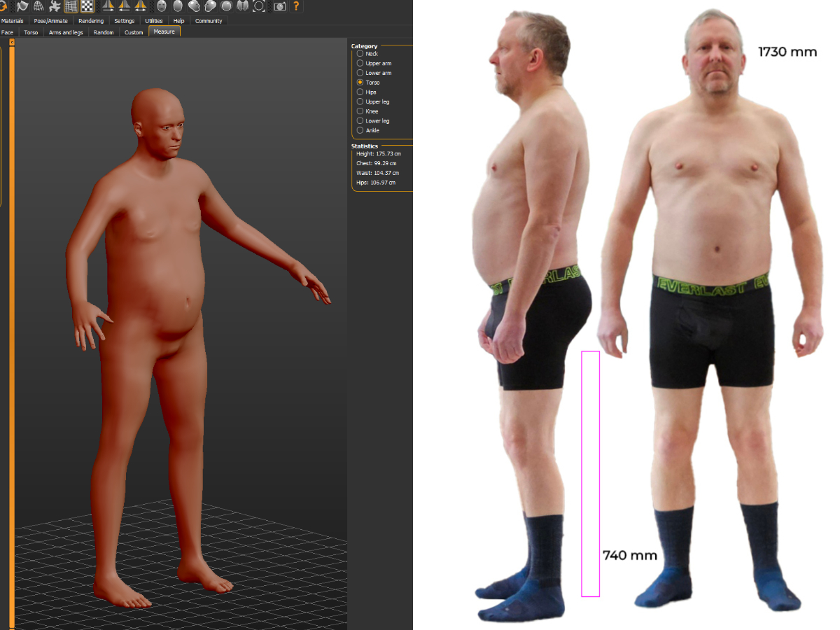Toggle the checkerboard background icon
The width and height of the screenshot is (840, 630).
[87, 6]
